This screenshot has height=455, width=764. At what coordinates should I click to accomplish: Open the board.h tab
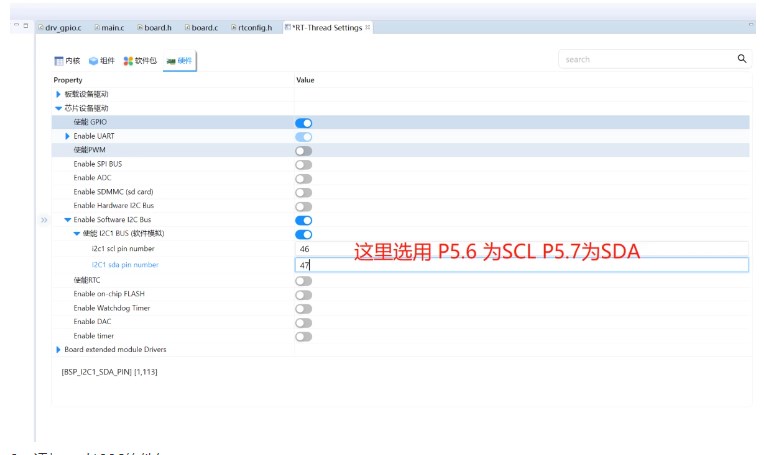(x=154, y=28)
